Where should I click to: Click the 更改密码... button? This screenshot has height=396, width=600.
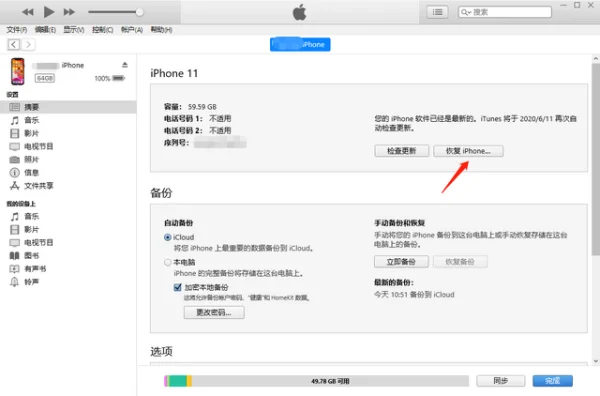click(214, 313)
